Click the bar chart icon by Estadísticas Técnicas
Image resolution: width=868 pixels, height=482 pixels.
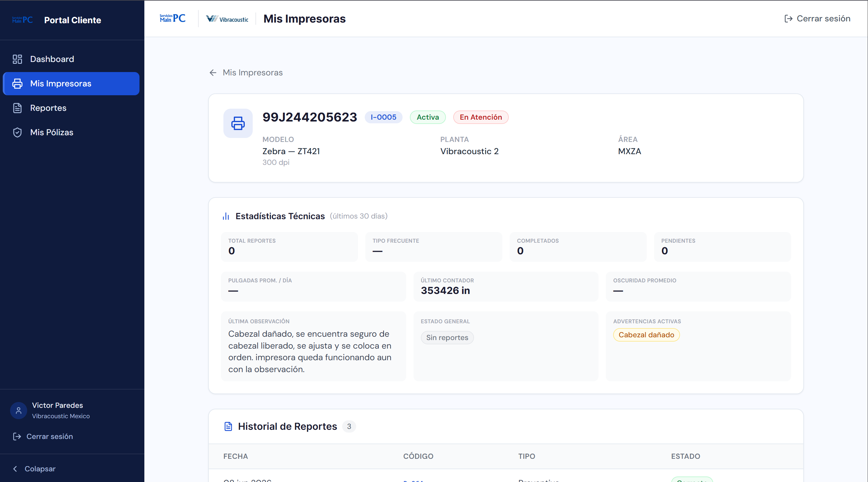pyautogui.click(x=226, y=216)
